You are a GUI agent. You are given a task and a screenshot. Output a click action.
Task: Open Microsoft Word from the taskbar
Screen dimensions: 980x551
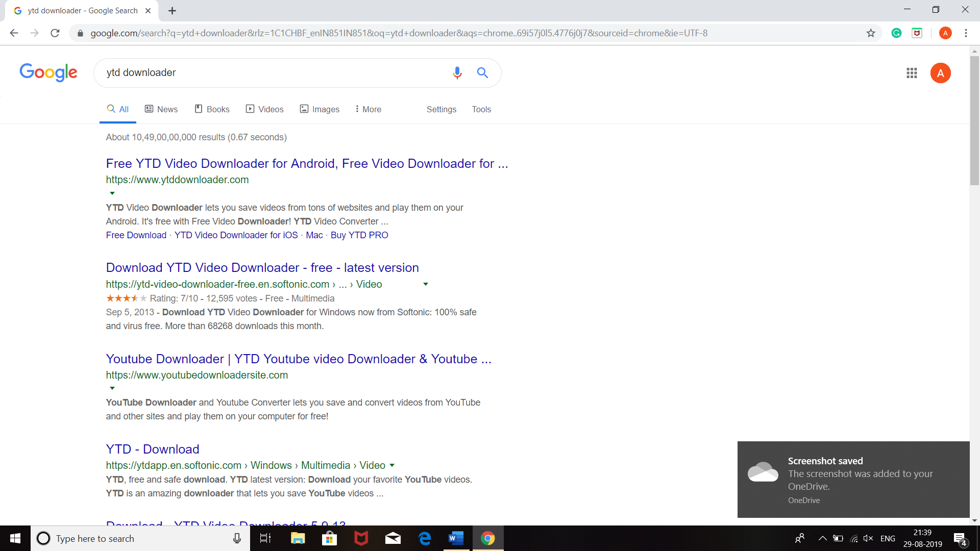(456, 538)
